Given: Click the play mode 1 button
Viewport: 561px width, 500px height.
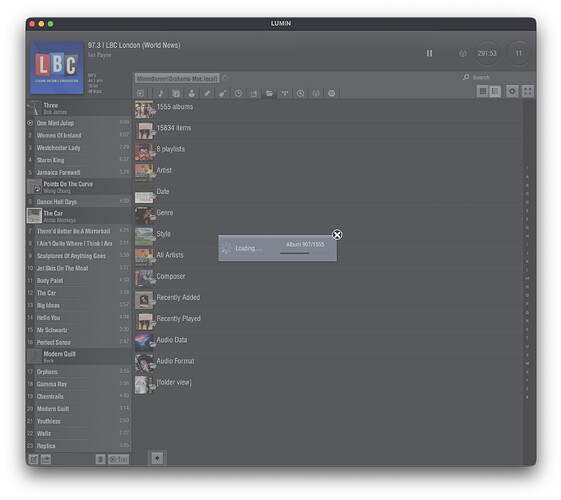Looking at the screenshot, I should (118, 459).
